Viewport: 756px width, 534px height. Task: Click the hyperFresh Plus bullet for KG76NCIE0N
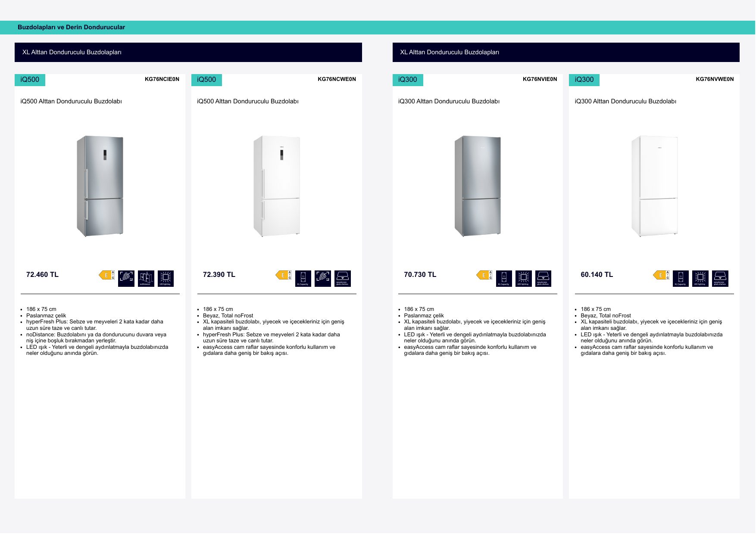click(95, 325)
